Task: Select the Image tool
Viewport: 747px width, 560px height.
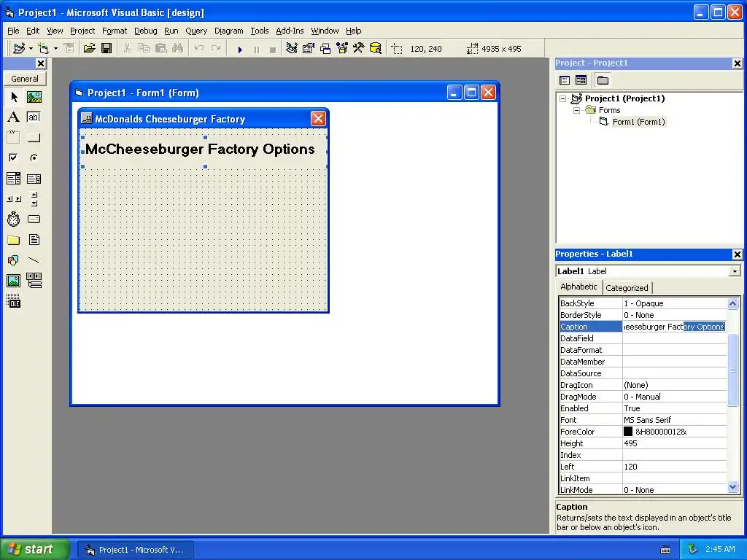Action: tap(14, 281)
